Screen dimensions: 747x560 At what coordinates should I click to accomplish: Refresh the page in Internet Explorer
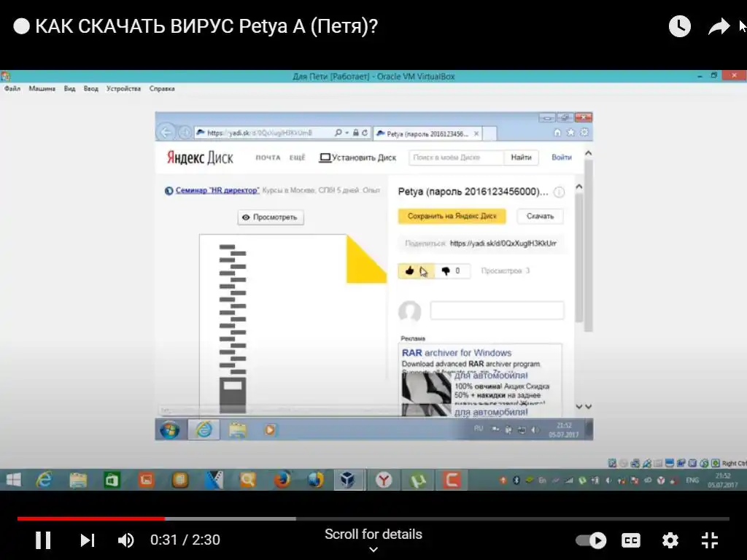[365, 133]
